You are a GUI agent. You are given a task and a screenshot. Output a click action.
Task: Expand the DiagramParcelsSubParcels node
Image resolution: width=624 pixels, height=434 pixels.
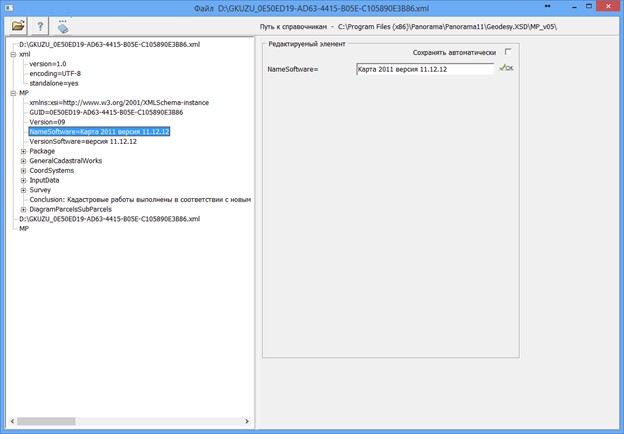23,209
